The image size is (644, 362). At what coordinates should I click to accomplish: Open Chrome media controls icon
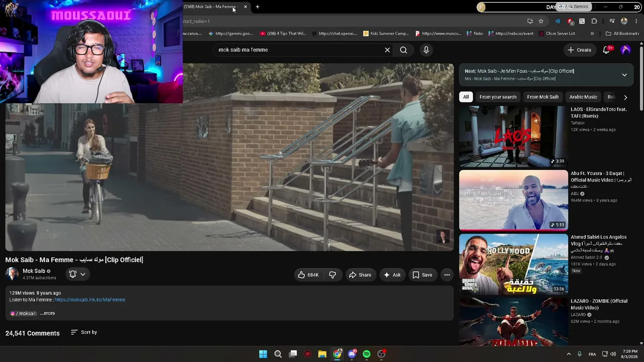[x=612, y=21]
